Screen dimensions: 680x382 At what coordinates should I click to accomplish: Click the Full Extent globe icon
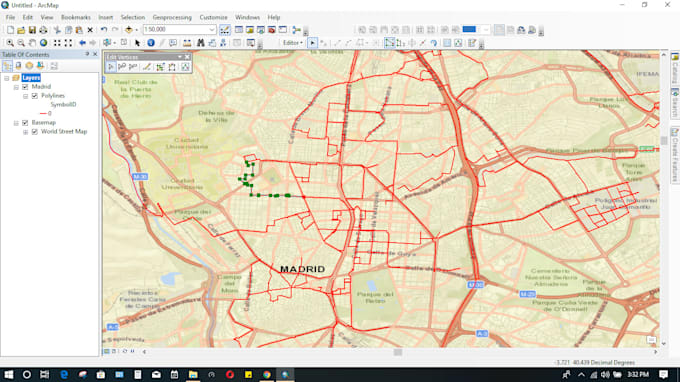(x=43, y=43)
